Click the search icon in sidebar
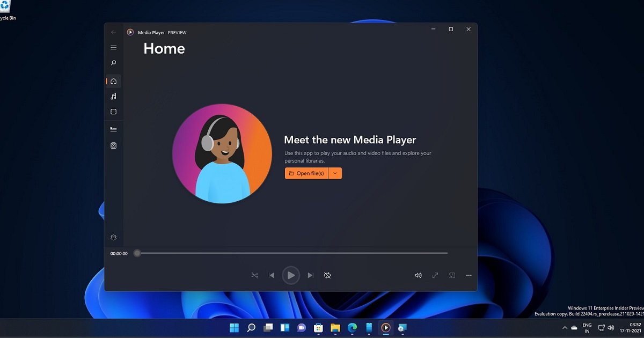This screenshot has width=644, height=338. [113, 63]
